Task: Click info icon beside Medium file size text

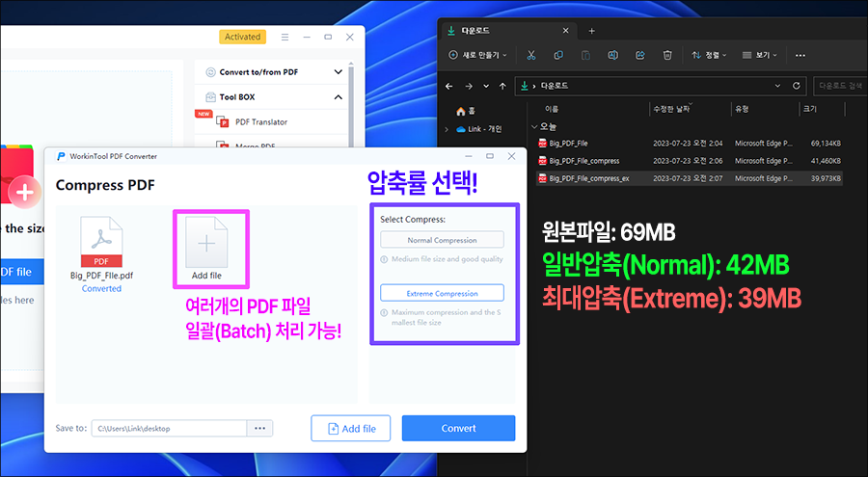Action: click(x=384, y=259)
